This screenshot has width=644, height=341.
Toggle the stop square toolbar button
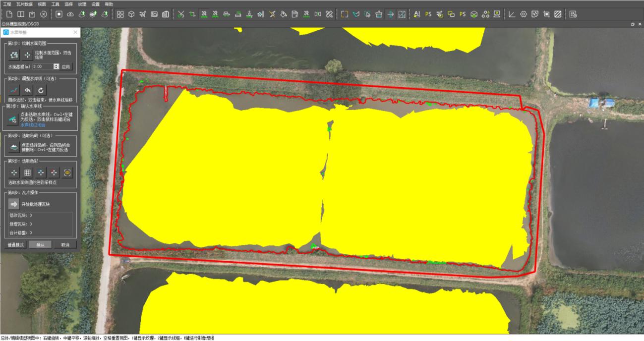[x=59, y=14]
